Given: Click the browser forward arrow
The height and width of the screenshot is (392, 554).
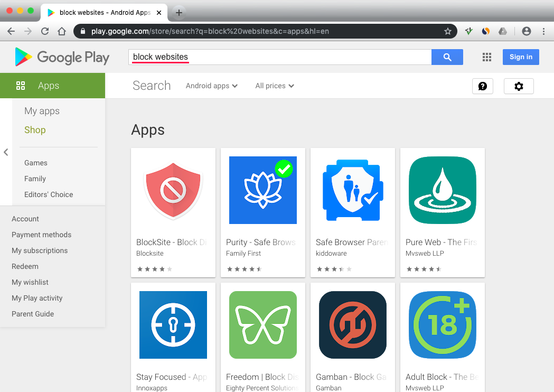Looking at the screenshot, I should pyautogui.click(x=28, y=31).
